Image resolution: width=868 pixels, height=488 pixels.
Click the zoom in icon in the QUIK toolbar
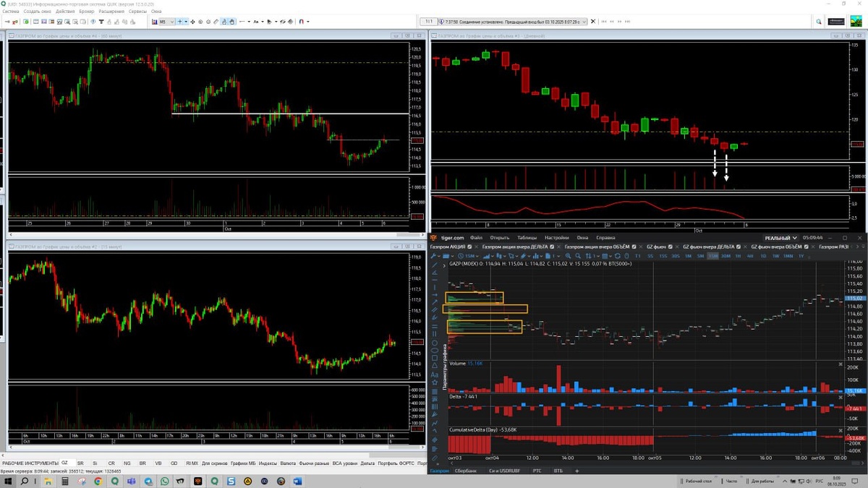pos(200,22)
